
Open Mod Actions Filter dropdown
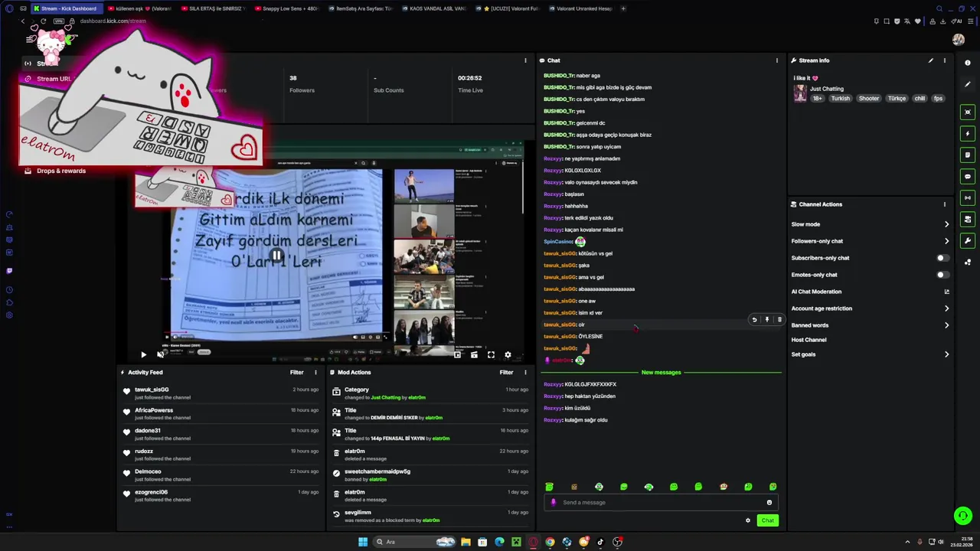(x=507, y=373)
